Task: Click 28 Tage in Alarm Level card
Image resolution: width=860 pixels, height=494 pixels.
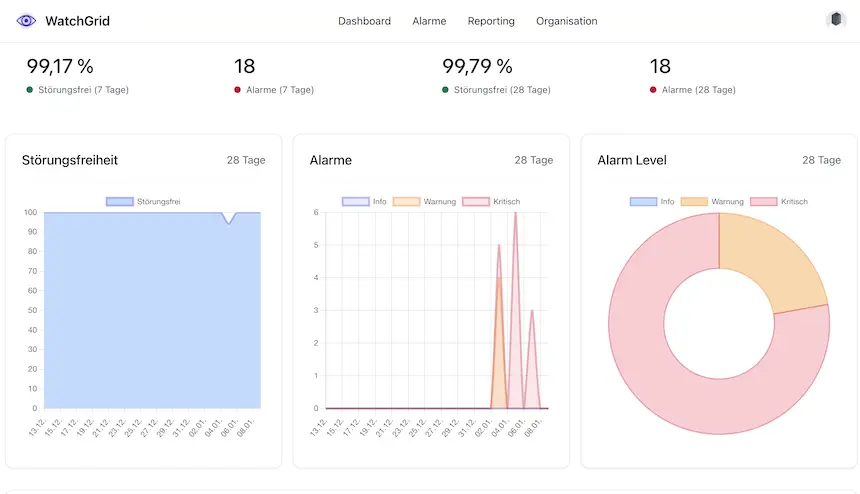Action: (821, 160)
